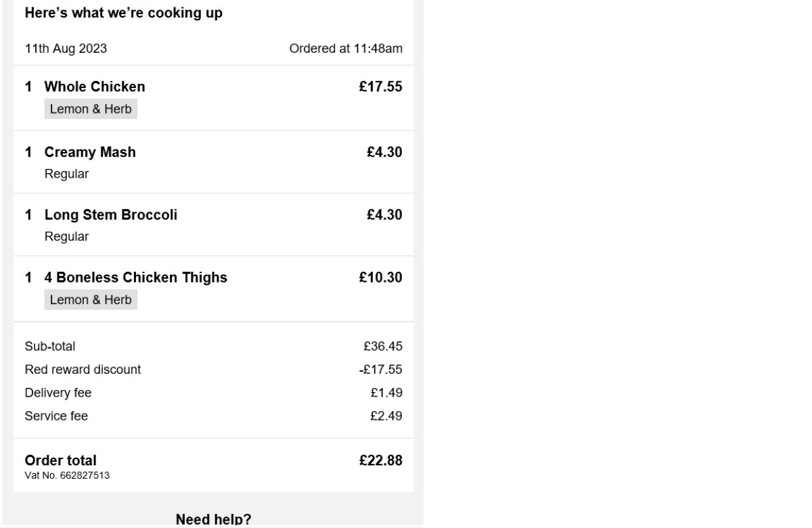
Task: Click the Here's what we're cooking up heading
Action: [x=123, y=13]
